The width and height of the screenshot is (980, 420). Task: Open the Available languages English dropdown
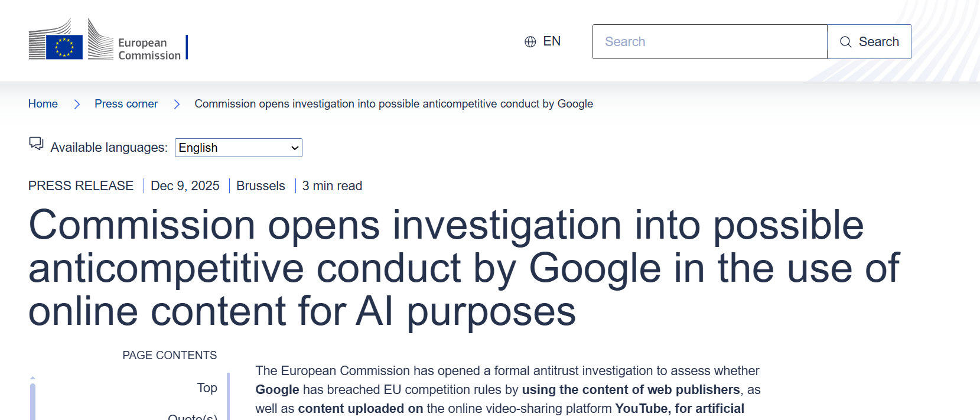pyautogui.click(x=238, y=148)
